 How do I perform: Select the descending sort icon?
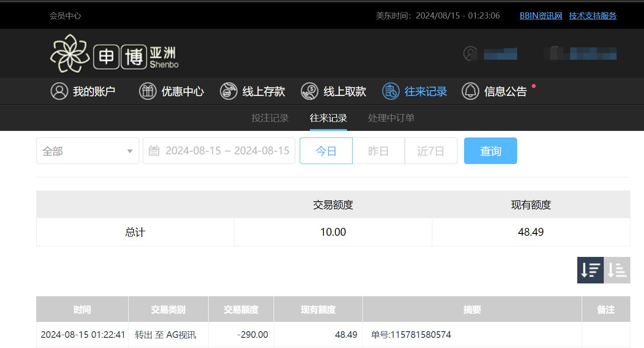point(590,270)
